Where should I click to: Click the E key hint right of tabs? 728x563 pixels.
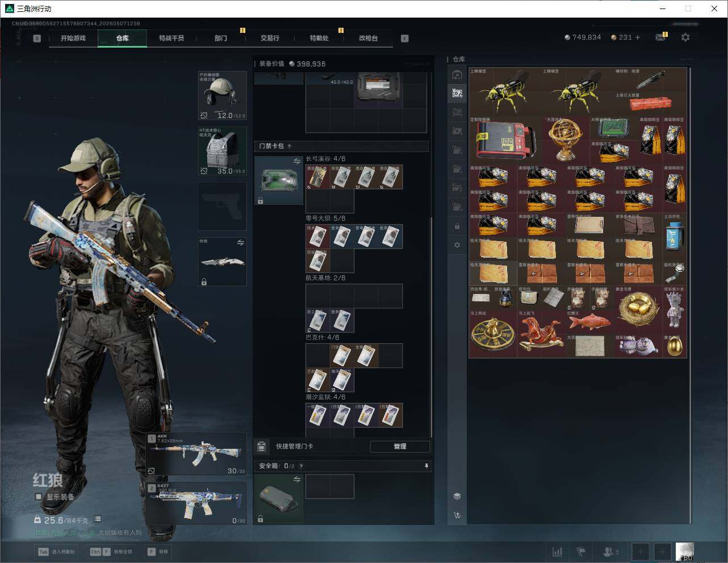coord(404,39)
